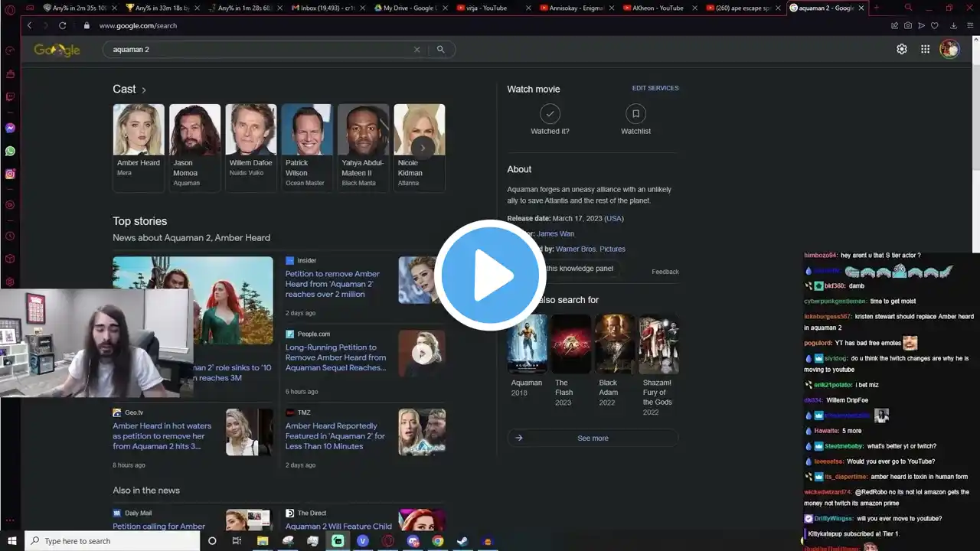Viewport: 980px width, 551px height.
Task: Open the sidebar history clock icon
Action: 10,236
